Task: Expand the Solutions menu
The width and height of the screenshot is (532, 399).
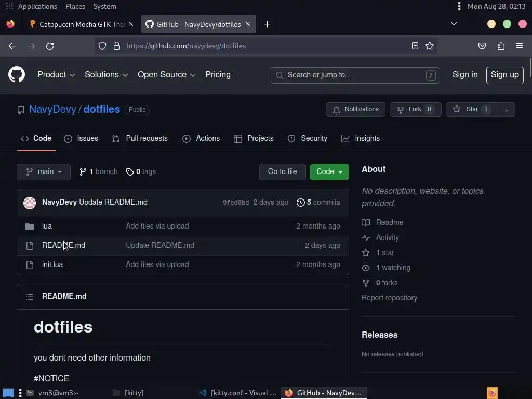Action: click(106, 75)
